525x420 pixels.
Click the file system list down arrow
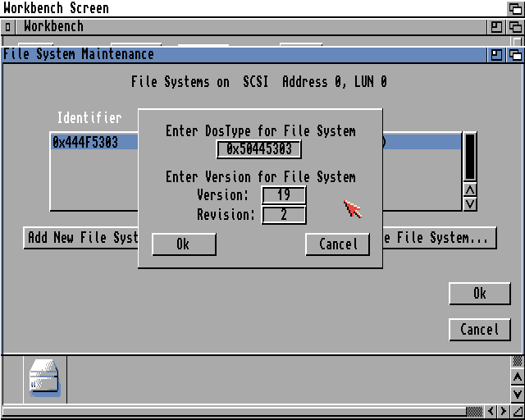pyautogui.click(x=470, y=203)
